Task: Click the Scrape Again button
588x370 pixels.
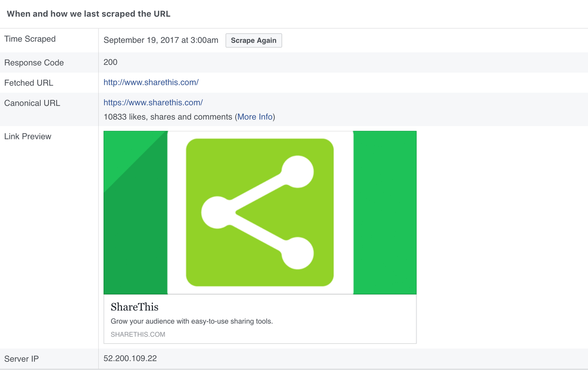Action: click(x=254, y=40)
